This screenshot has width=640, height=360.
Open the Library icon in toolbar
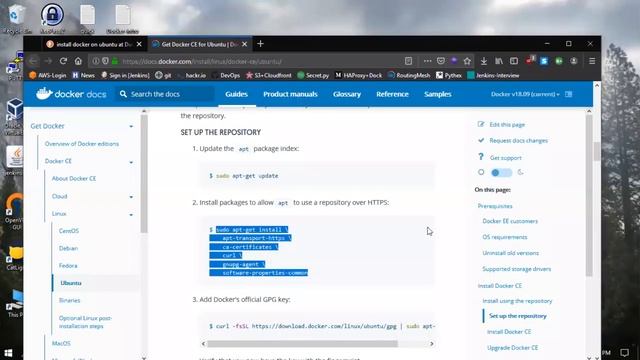click(499, 61)
